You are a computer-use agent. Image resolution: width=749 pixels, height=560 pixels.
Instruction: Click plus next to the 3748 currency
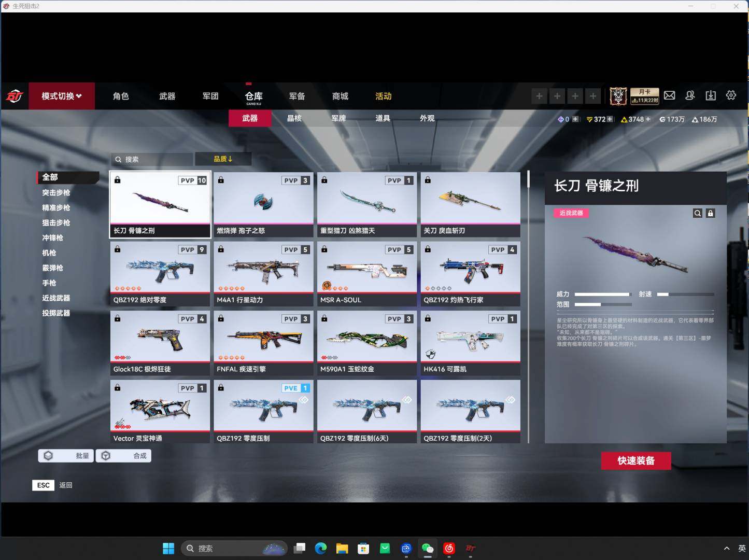(x=648, y=119)
